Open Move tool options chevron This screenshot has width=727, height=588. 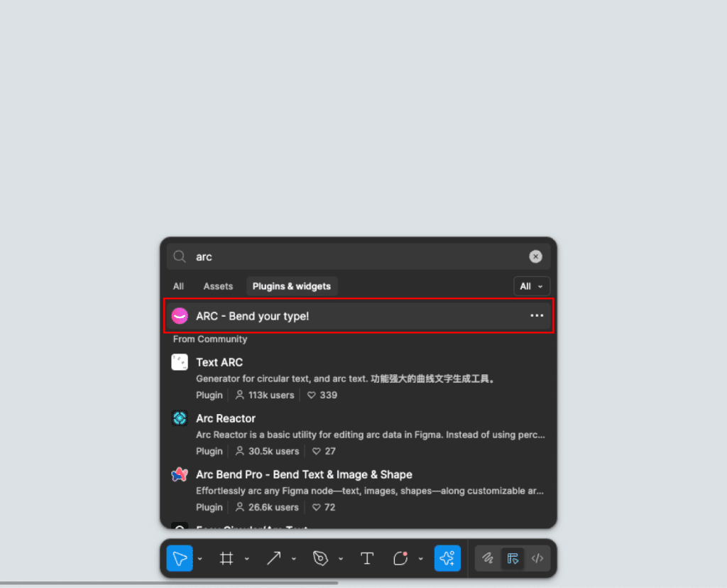pyautogui.click(x=199, y=559)
